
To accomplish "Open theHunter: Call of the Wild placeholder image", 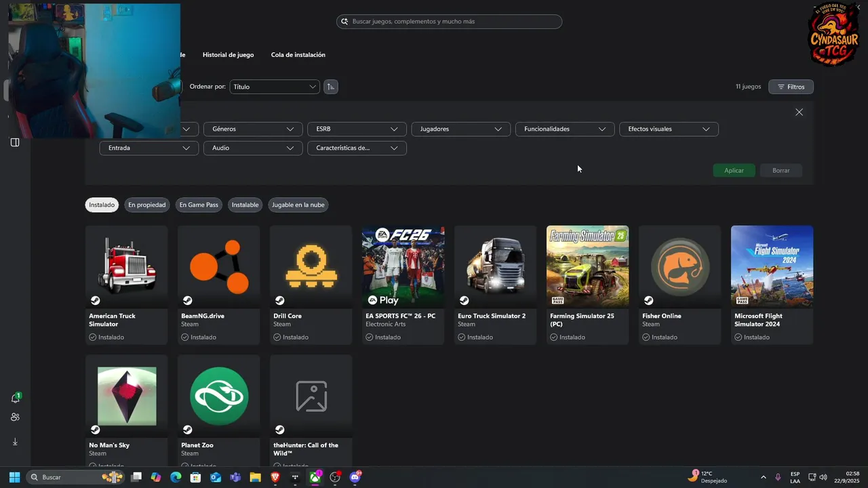I will (311, 396).
